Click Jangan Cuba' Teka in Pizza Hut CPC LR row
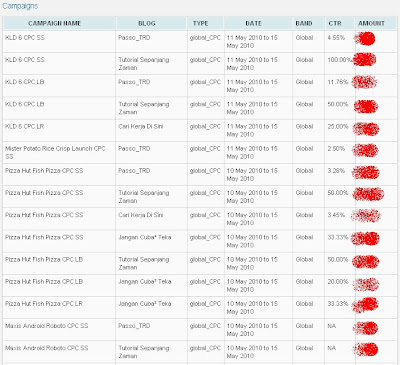This screenshot has width=400, height=365. tap(145, 304)
